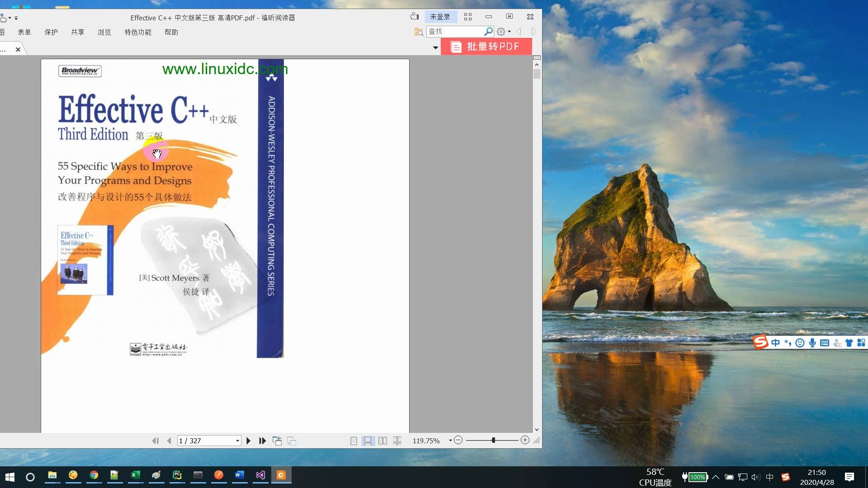Open the notification action center
The height and width of the screenshot is (488, 868).
pos(849,477)
